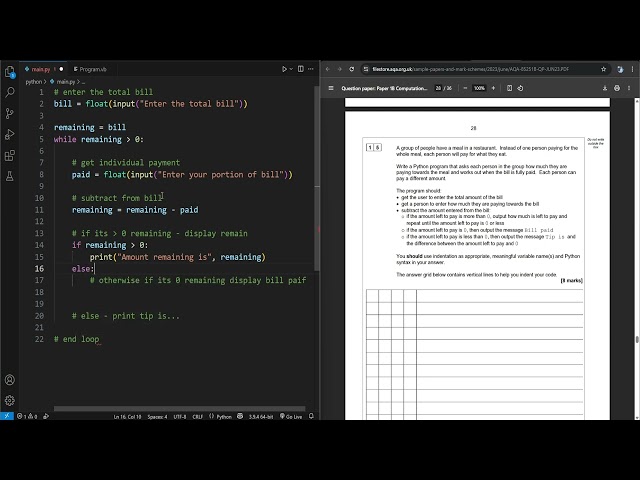Click horizontal scrollbar in code editor
This screenshot has width=640, height=480.
(x=180, y=408)
